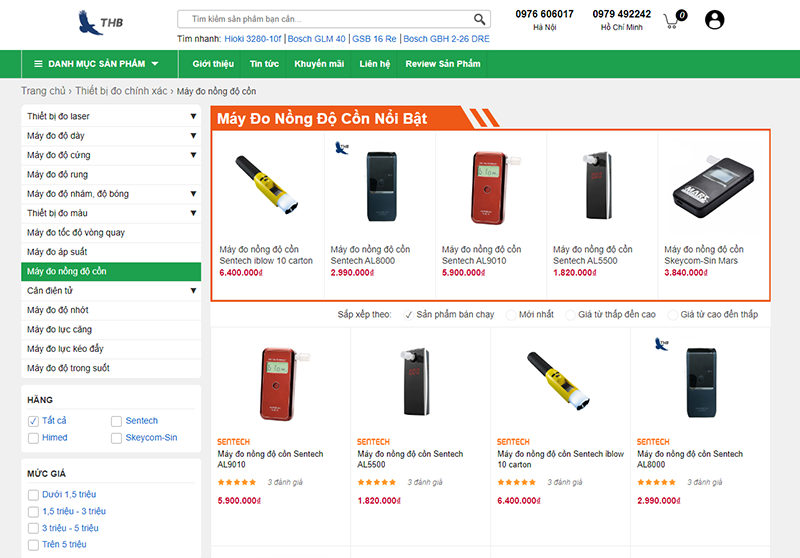Open the user account icon

[x=714, y=20]
